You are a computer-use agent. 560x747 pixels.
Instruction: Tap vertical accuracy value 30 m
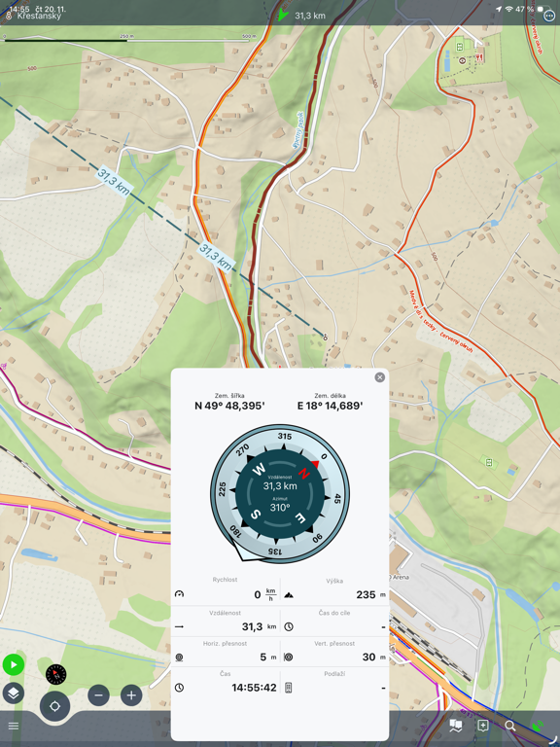tap(373, 658)
